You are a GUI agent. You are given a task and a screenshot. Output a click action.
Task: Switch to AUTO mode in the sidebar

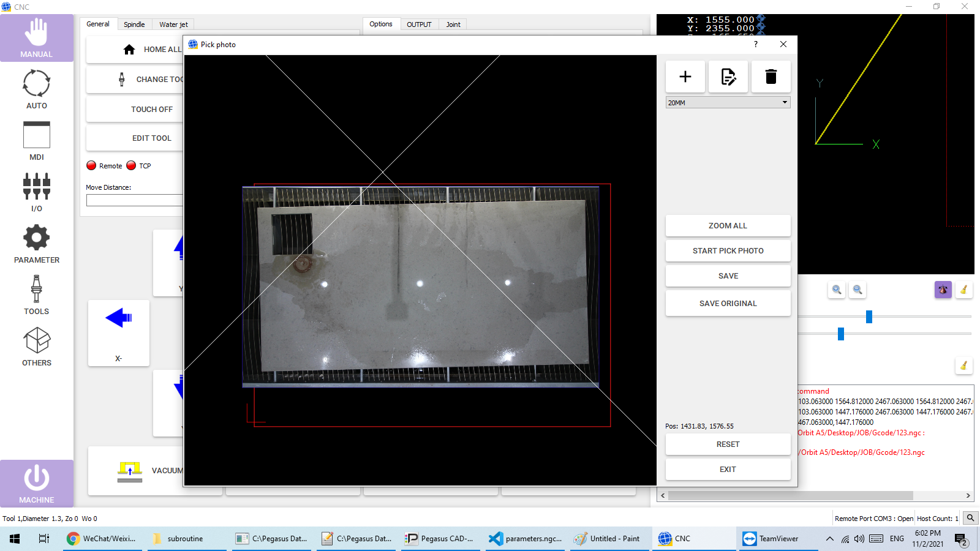(x=36, y=89)
